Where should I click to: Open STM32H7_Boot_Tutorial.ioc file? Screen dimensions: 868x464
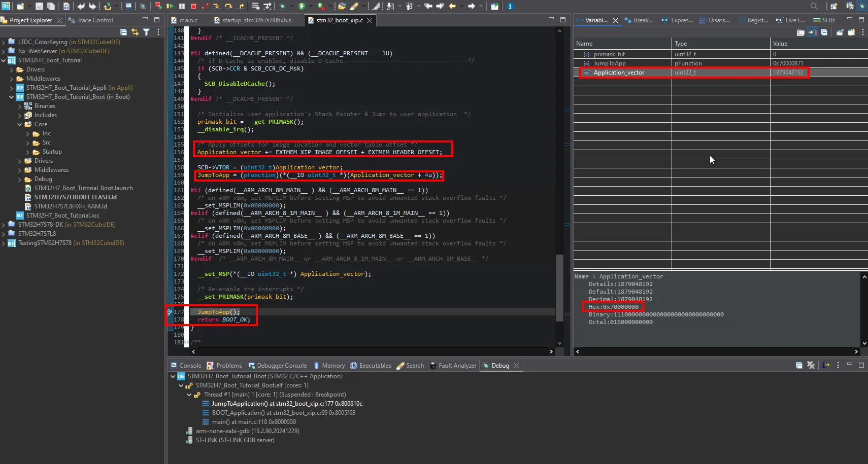click(x=62, y=216)
